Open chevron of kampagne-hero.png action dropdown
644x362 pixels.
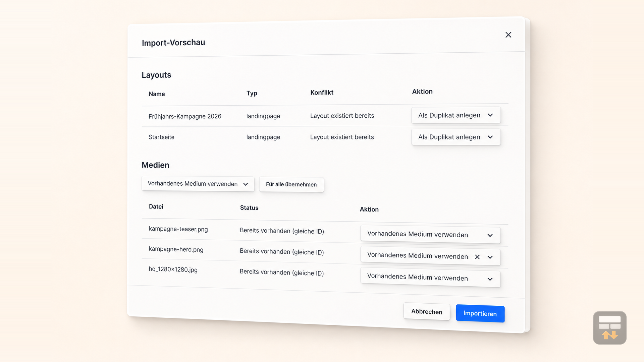[490, 257]
